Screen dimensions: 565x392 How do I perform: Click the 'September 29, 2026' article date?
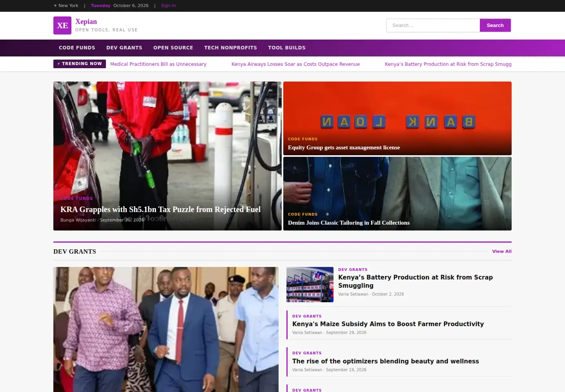point(346,332)
